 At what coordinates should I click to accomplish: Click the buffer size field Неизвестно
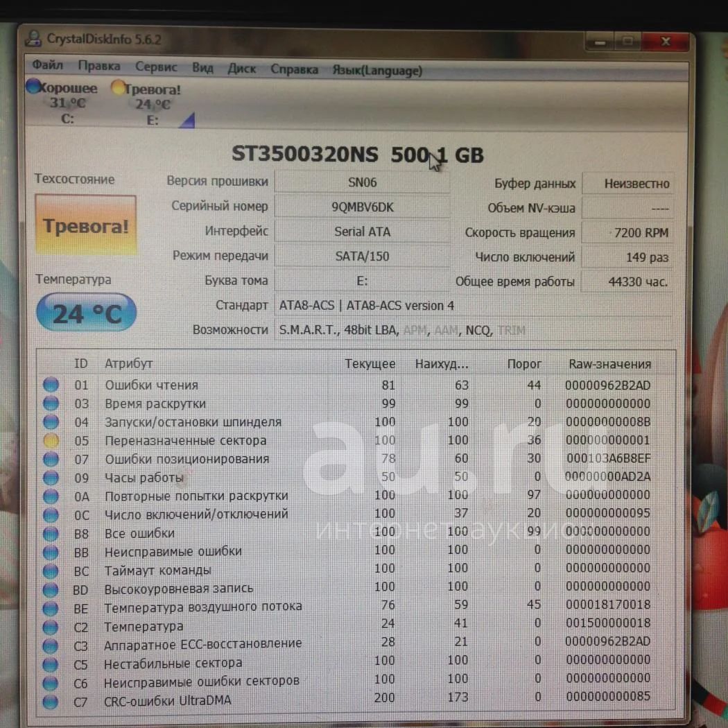627,184
